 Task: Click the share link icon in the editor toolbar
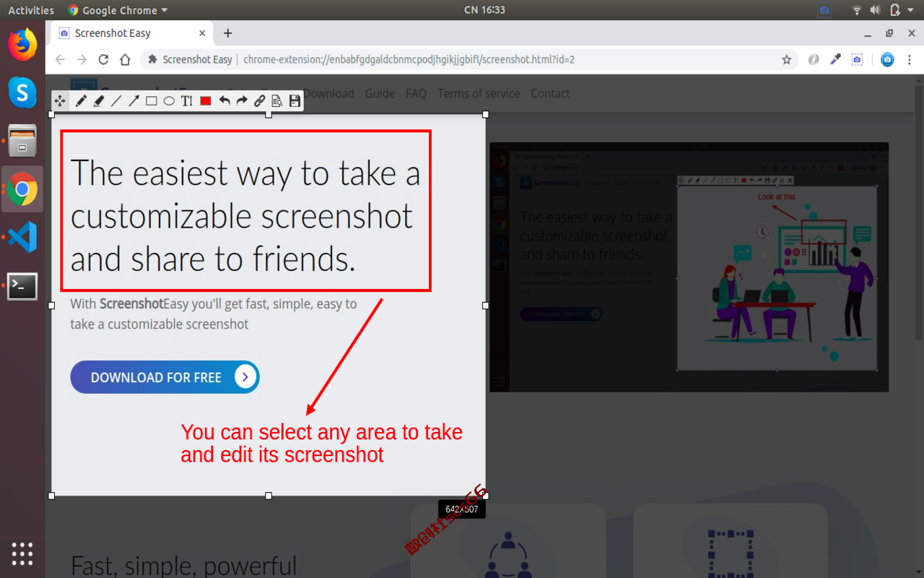(x=259, y=101)
